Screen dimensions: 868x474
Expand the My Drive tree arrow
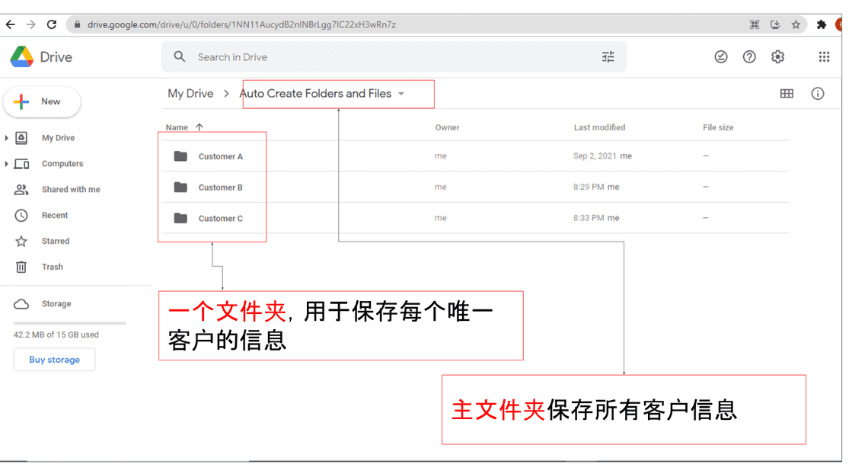[x=7, y=138]
